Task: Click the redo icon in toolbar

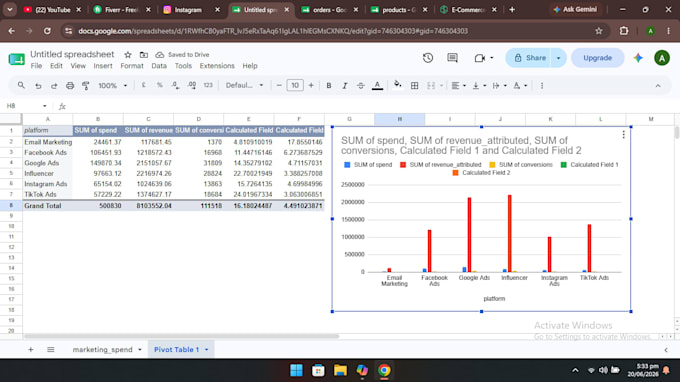Action: [x=54, y=86]
